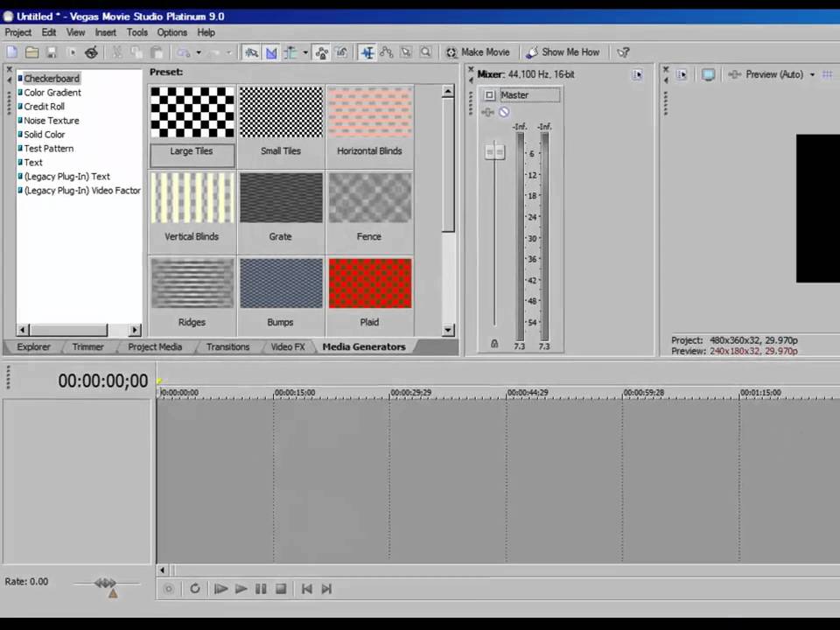Viewport: 840px width, 630px height.
Task: Open Mixer audio properties icon
Action: coord(637,74)
